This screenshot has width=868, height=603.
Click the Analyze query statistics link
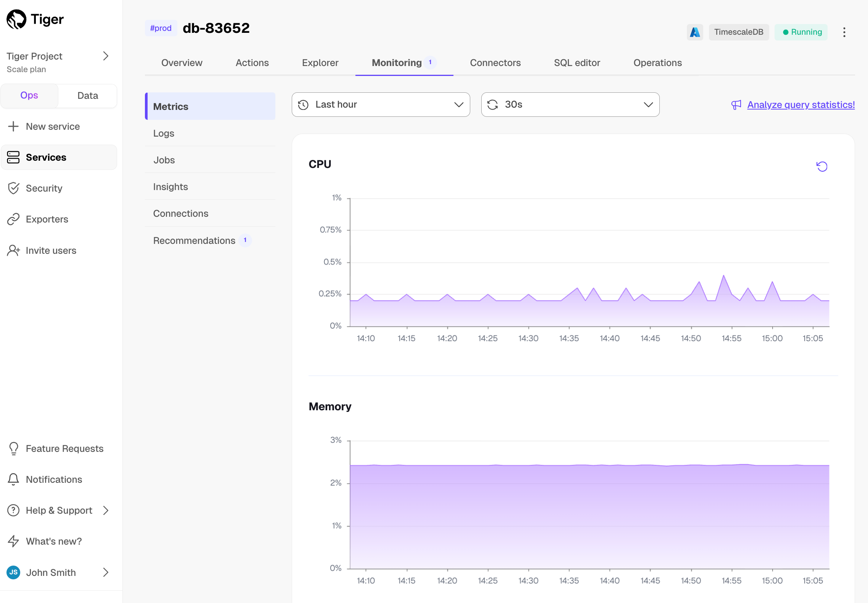point(800,105)
